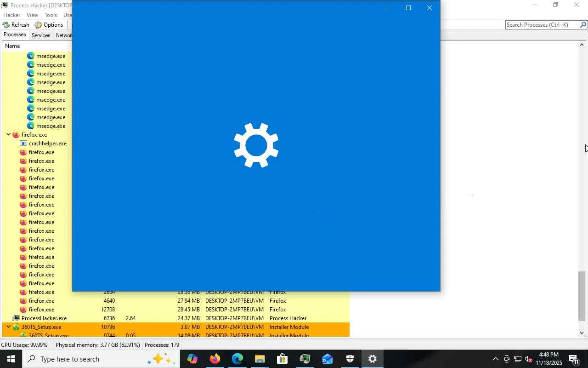Open Options via its gear icon in Process Hacker

(x=38, y=25)
